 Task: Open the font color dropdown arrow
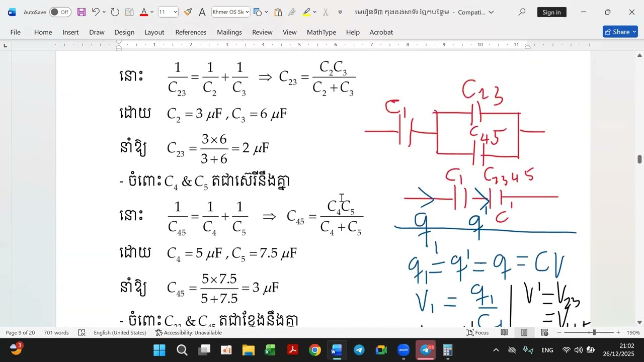pos(151,12)
